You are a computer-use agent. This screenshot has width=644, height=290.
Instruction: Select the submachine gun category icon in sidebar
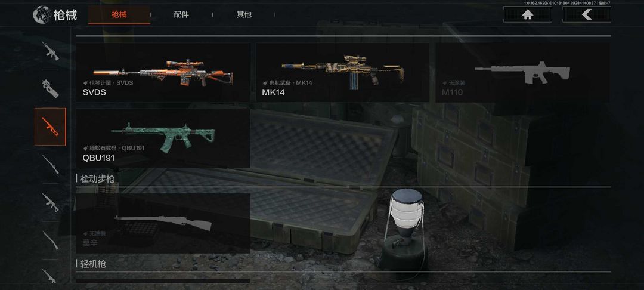[50, 88]
